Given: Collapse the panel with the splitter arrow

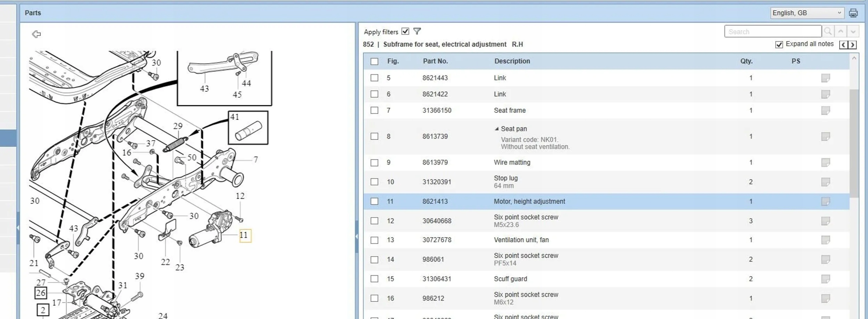Looking at the screenshot, I should pyautogui.click(x=357, y=236).
